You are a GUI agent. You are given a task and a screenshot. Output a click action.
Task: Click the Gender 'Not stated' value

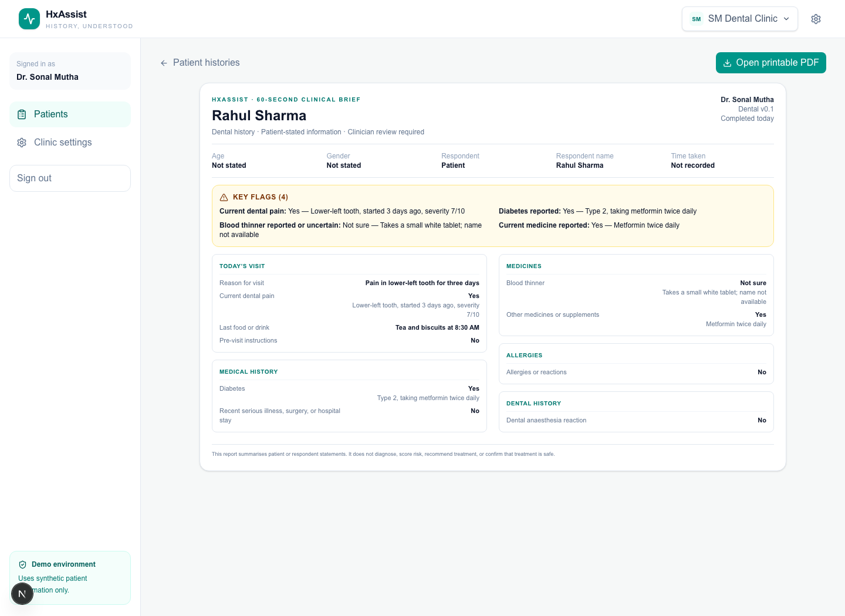tap(344, 165)
